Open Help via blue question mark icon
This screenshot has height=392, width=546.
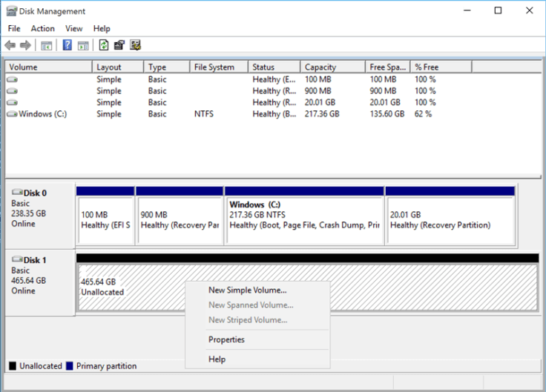coord(67,45)
